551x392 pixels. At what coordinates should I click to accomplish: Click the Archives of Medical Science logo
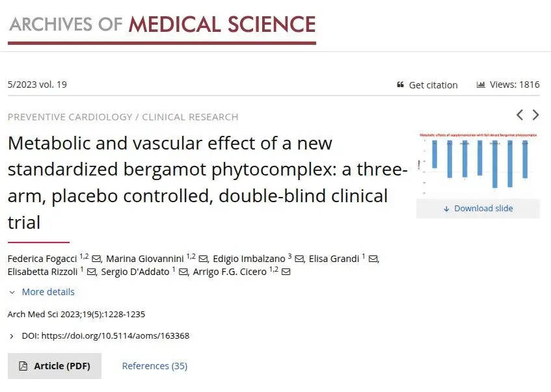(162, 28)
